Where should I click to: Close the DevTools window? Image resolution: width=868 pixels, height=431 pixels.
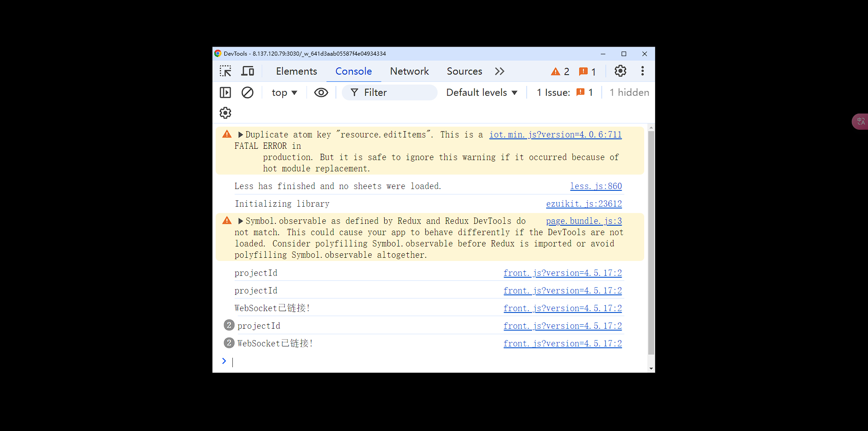tap(645, 54)
